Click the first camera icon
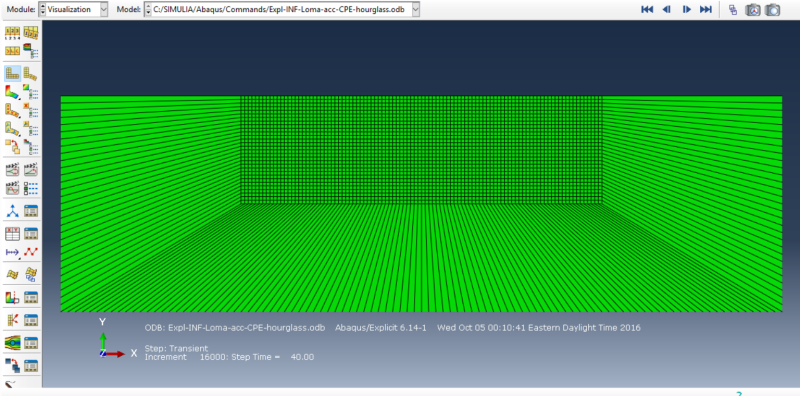Viewport: 800px width, 396px height. pos(753,9)
